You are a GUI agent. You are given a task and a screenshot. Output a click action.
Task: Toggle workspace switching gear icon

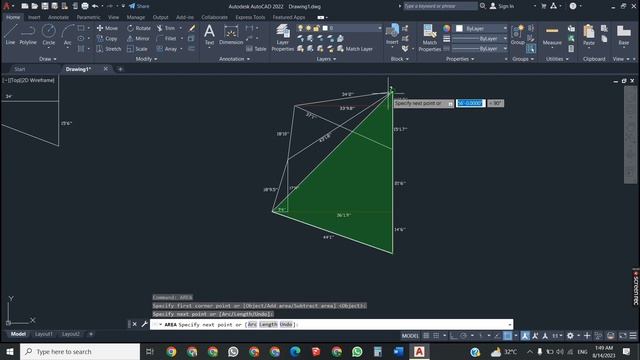(570, 336)
